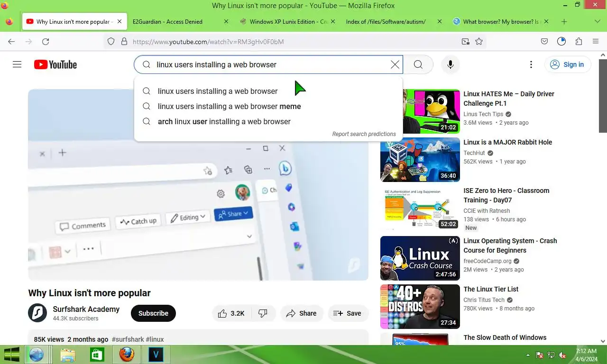Image resolution: width=607 pixels, height=364 pixels.
Task: Focus the browser URL address bar
Action: coord(294,42)
